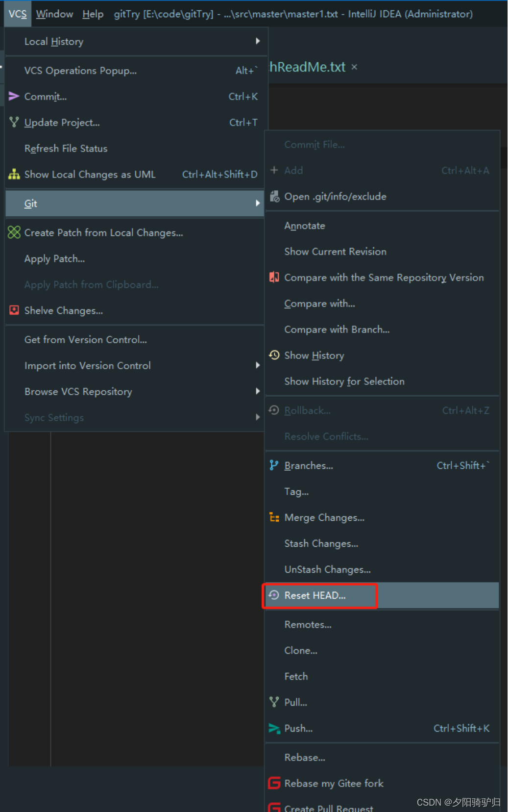
Task: Select Commit File... entry
Action: [382, 144]
